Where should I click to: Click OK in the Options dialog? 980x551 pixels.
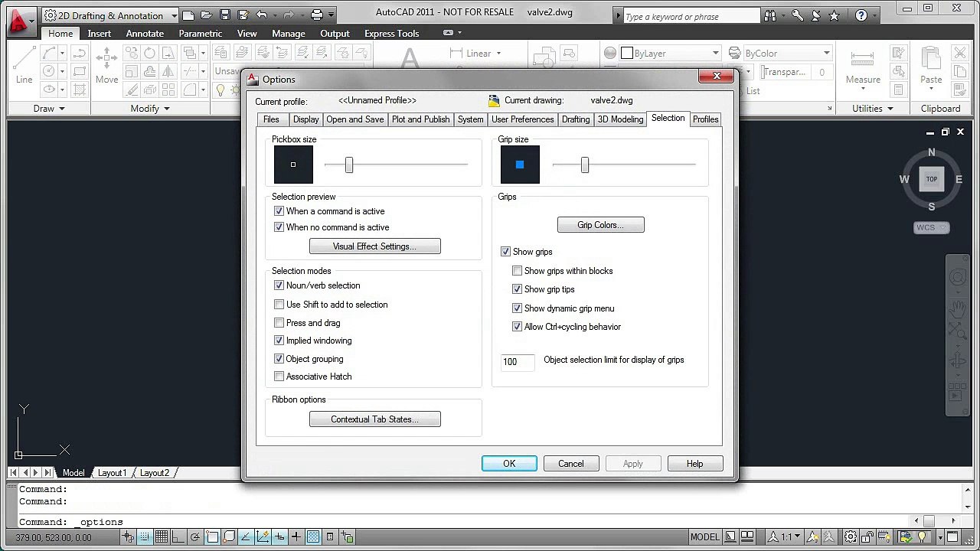coord(509,464)
